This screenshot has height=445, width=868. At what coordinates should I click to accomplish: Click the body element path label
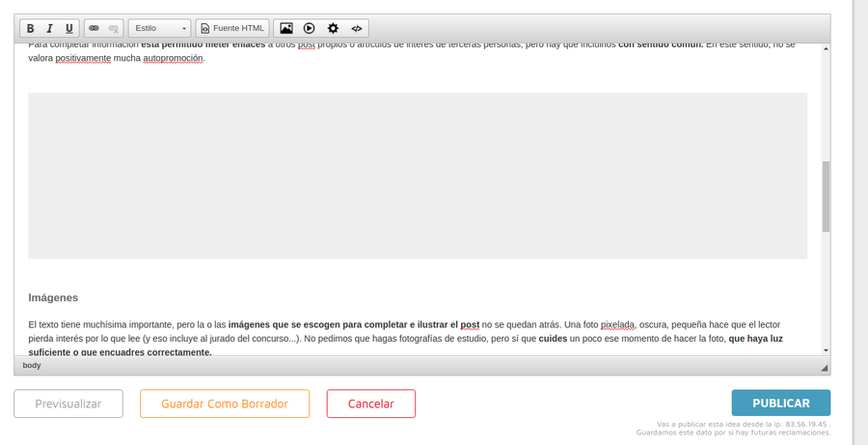tap(32, 366)
